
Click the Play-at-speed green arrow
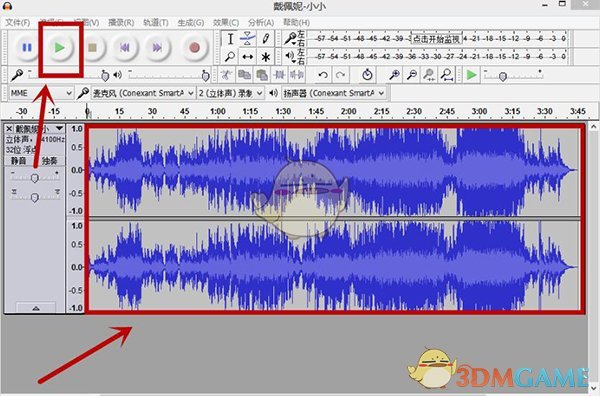tap(471, 75)
